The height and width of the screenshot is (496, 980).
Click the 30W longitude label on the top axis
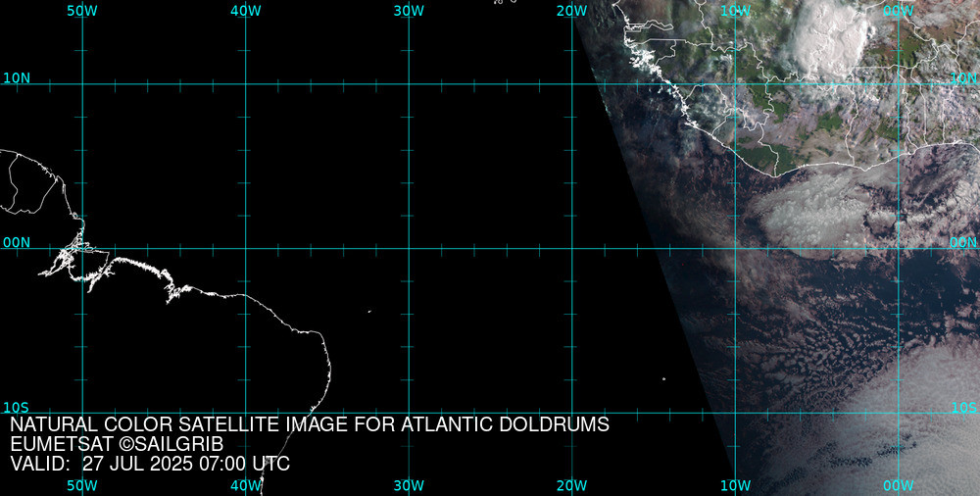pyautogui.click(x=410, y=11)
